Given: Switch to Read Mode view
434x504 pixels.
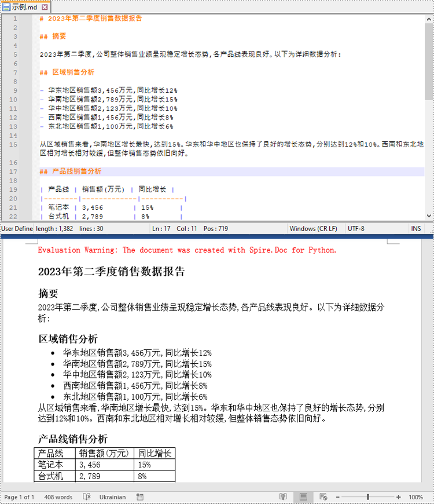Looking at the screenshot, I should 283,496.
